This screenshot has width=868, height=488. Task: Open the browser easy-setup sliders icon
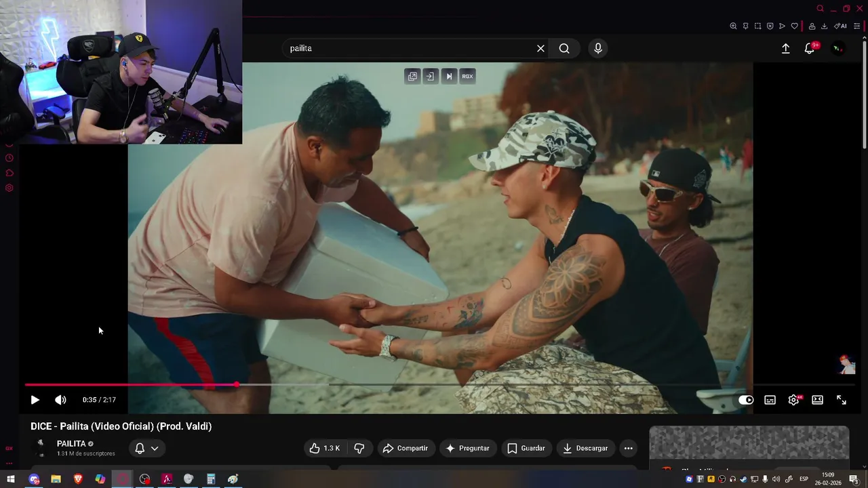click(x=856, y=26)
